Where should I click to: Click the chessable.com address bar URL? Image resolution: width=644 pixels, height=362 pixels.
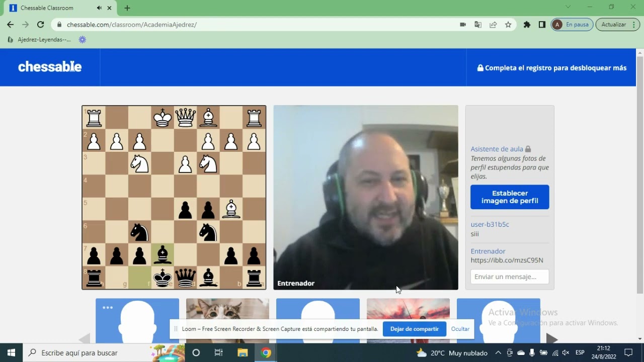point(132,25)
